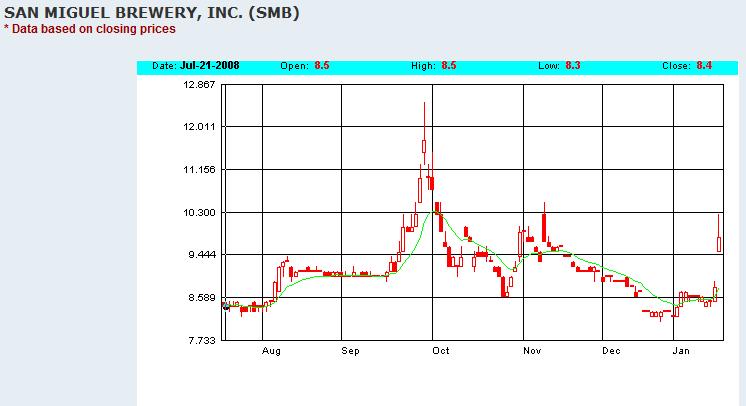Click the Low value 8.3
Screen dimensions: 746x406
click(573, 66)
